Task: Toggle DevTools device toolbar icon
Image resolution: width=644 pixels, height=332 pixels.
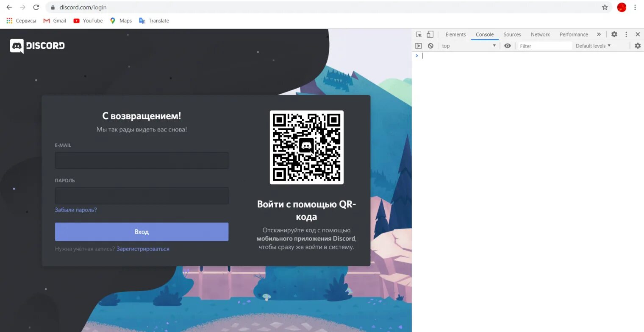Action: (x=430, y=34)
